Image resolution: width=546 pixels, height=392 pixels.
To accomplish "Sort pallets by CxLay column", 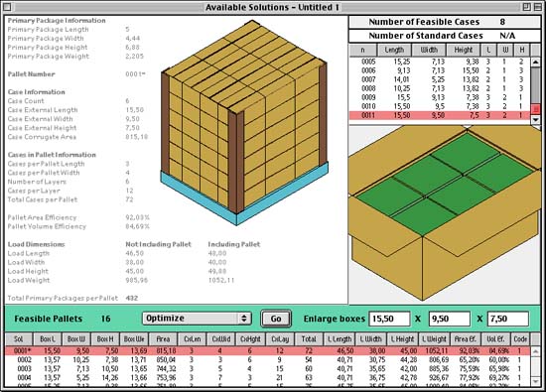I will pyautogui.click(x=280, y=338).
